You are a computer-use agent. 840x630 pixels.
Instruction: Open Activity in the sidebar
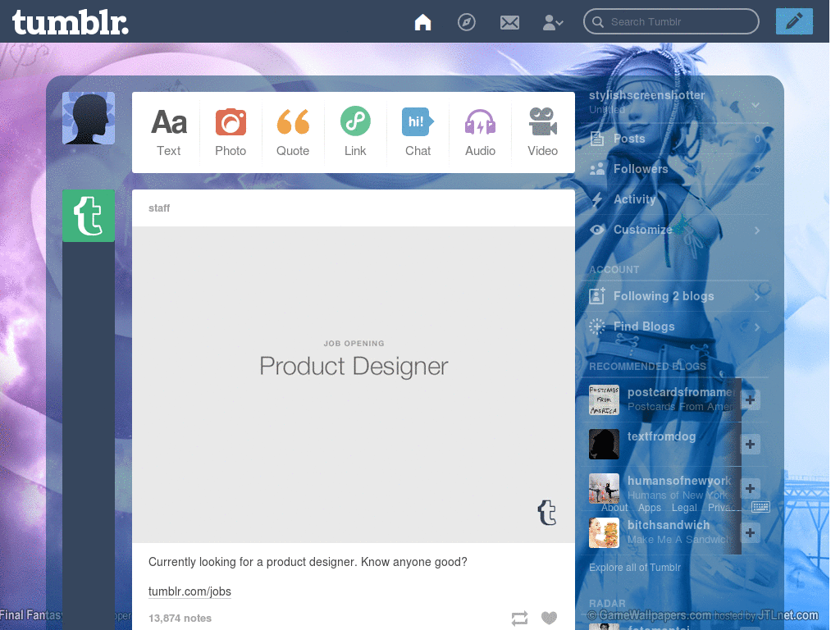click(x=675, y=199)
